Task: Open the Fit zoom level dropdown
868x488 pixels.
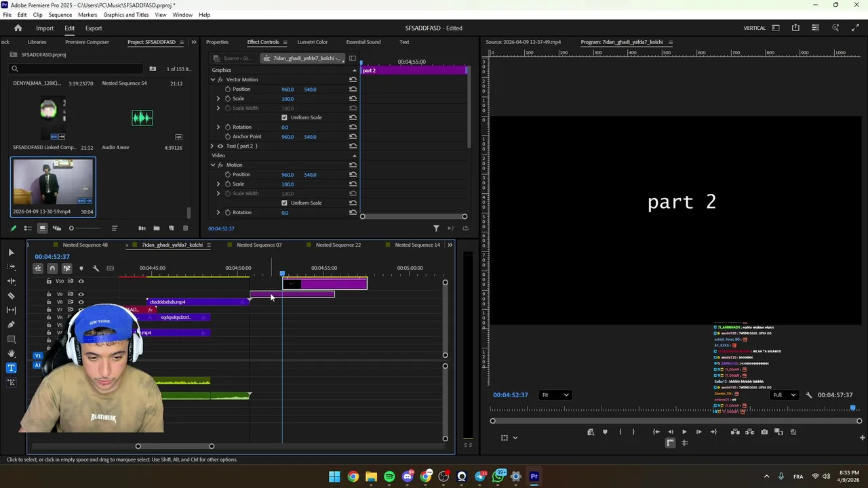Action: point(555,395)
